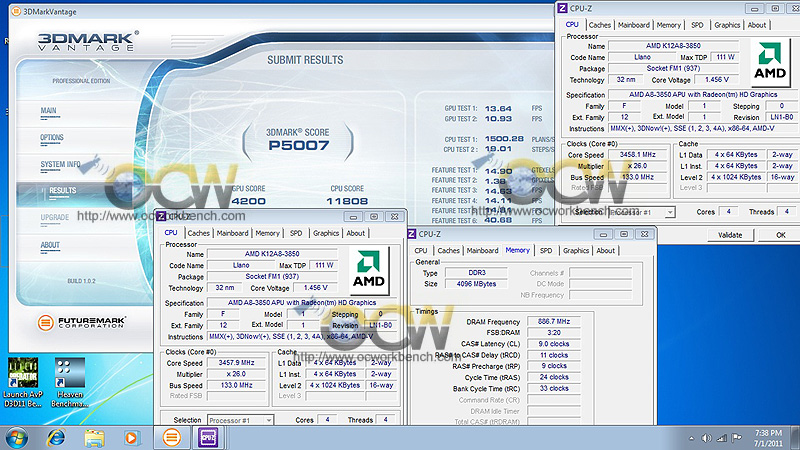Open MAIN section in 3DMark Vantage
Viewport: 800px width, 450px height.
[x=48, y=111]
